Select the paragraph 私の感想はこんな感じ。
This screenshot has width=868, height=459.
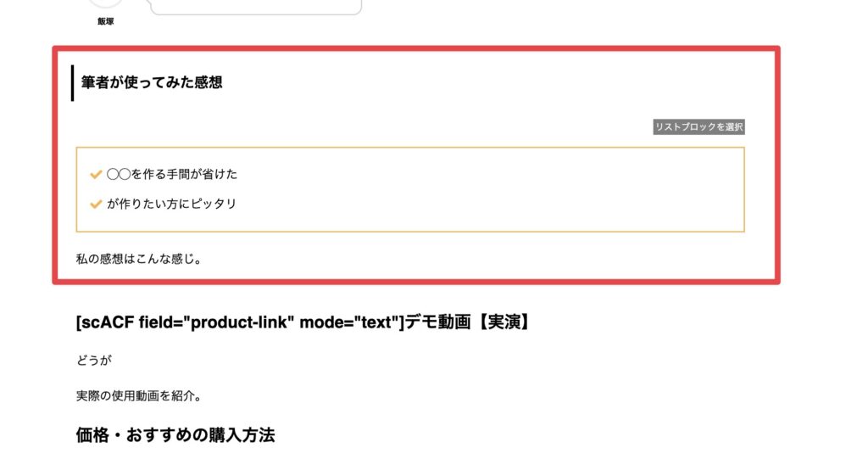[x=138, y=258]
